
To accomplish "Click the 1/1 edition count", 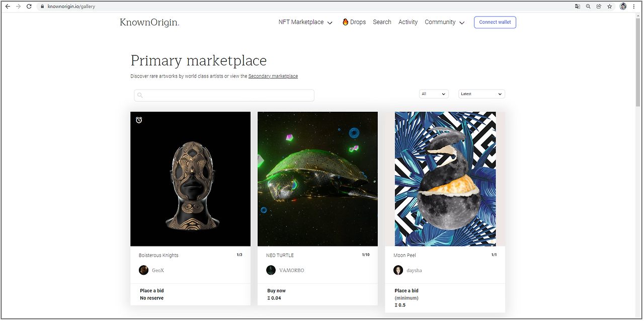I will point(494,255).
